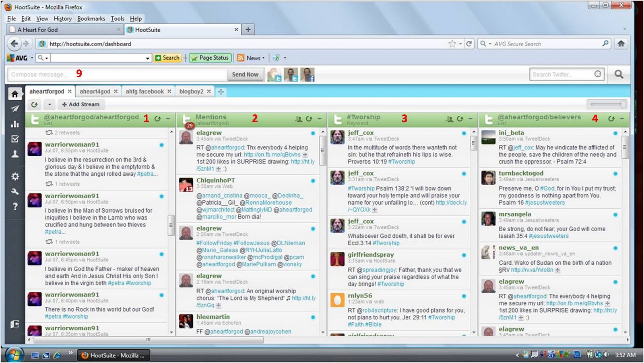
Task: Refresh the Mentions stream
Action: tap(309, 119)
